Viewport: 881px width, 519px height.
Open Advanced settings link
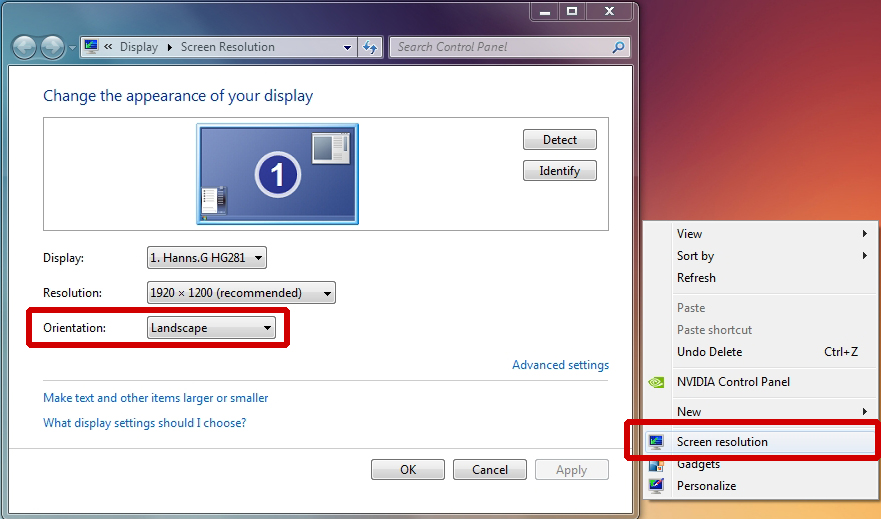[560, 365]
